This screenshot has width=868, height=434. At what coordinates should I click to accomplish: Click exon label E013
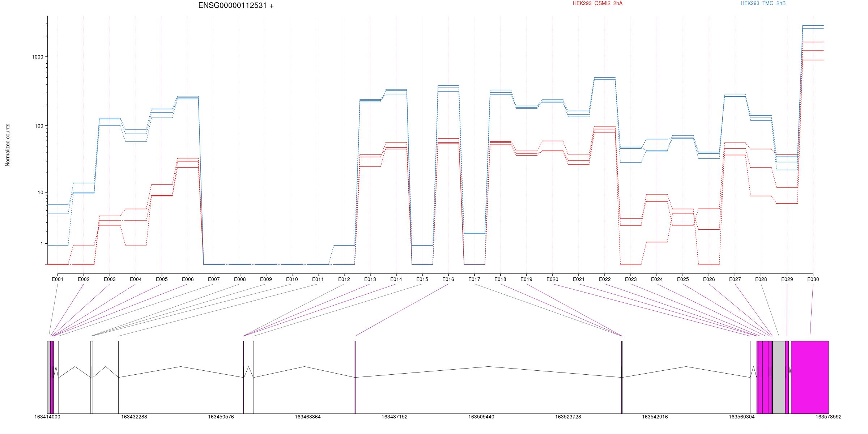370,279
